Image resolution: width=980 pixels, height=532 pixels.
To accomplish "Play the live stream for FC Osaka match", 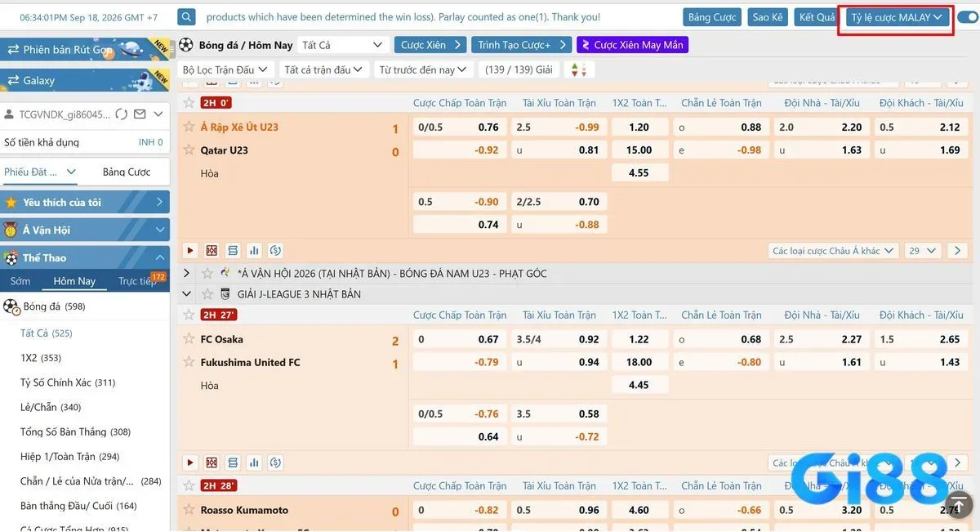I will click(x=189, y=463).
